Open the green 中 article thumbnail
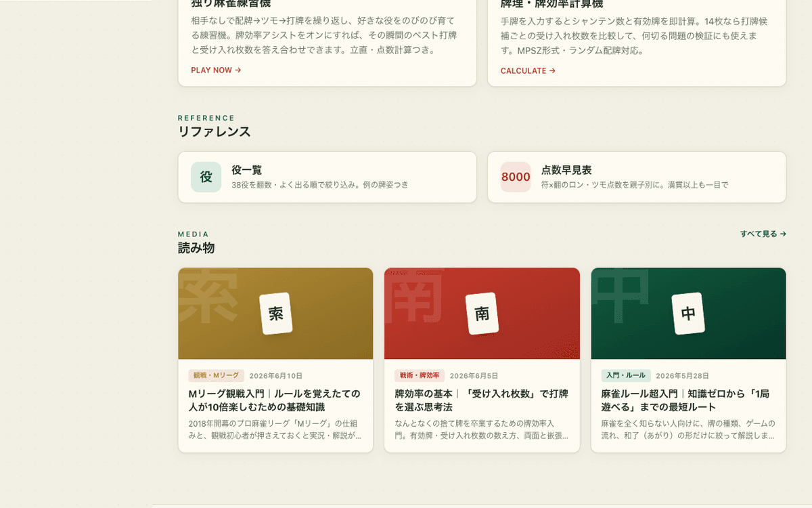 coord(688,314)
